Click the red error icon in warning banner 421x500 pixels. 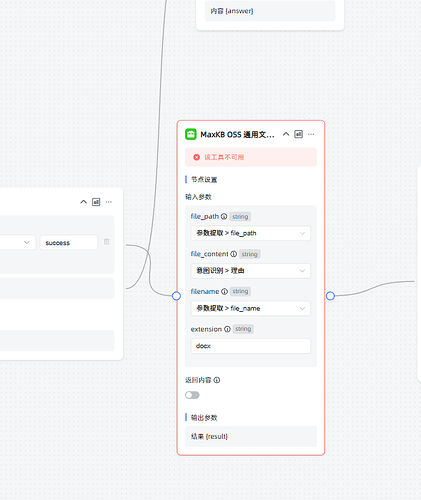[197, 157]
